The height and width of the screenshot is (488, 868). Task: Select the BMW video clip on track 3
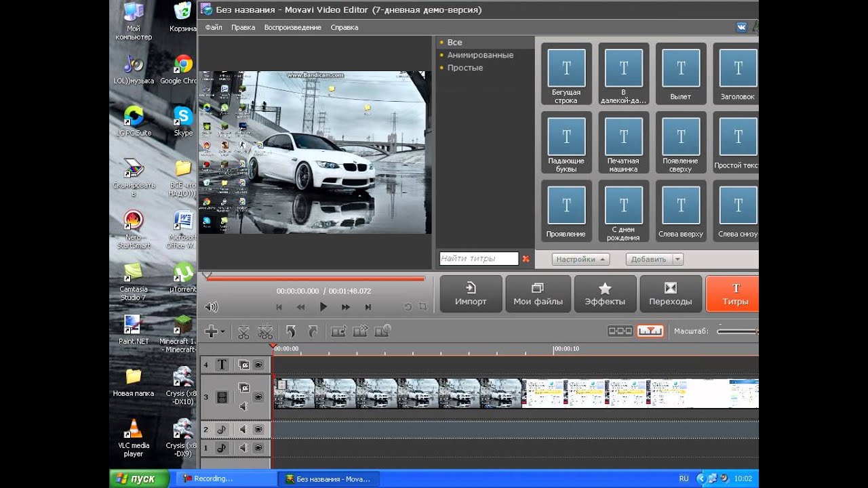[398, 394]
